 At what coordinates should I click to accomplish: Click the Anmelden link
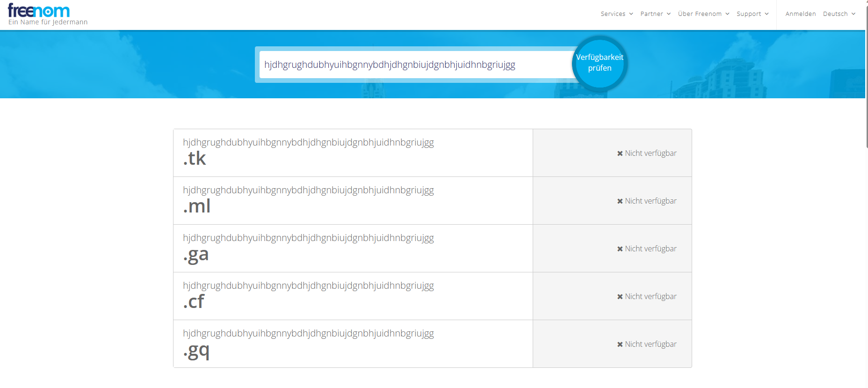tap(800, 14)
